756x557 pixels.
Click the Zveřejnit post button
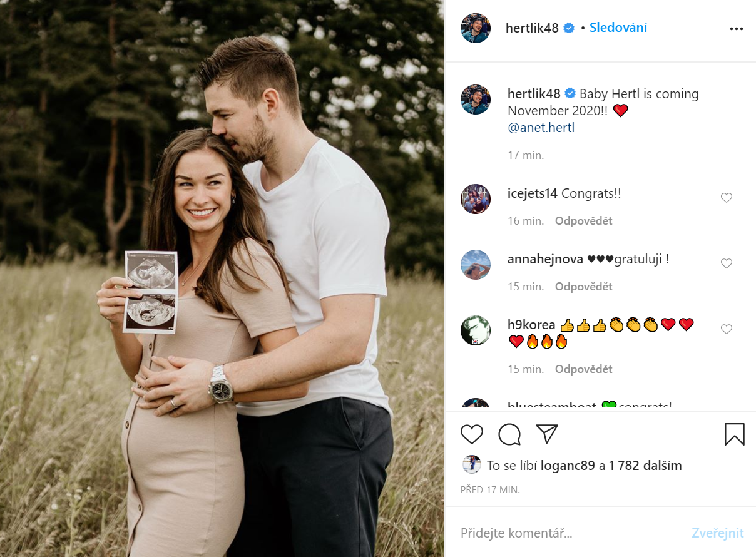coord(718,533)
